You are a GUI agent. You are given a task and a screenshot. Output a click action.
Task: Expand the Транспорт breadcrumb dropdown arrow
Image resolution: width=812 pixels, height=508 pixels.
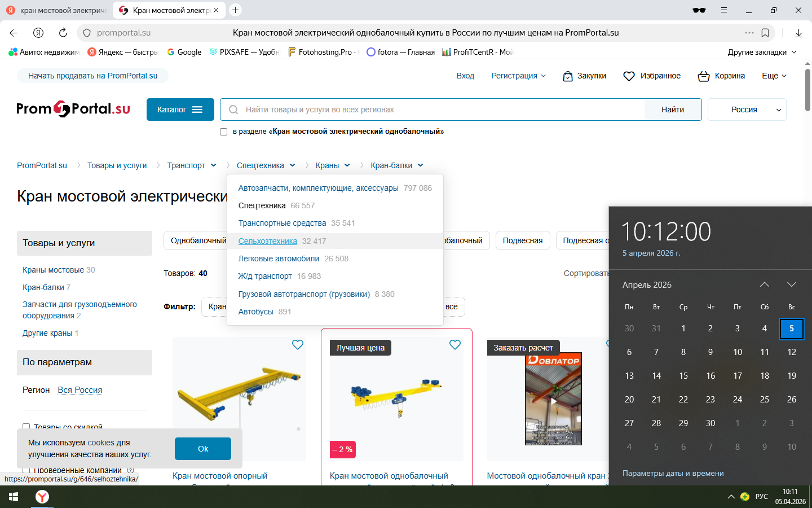[x=214, y=165]
